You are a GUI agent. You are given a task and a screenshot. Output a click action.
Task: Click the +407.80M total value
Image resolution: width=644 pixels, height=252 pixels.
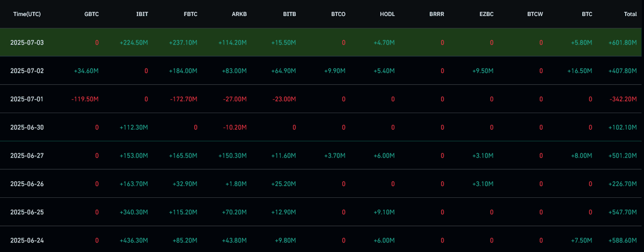tap(623, 71)
